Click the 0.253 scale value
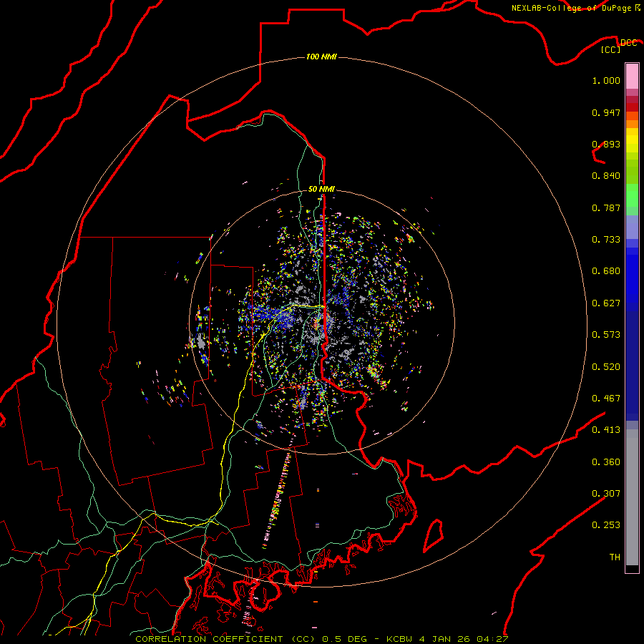This screenshot has width=644, height=644. coord(606,525)
